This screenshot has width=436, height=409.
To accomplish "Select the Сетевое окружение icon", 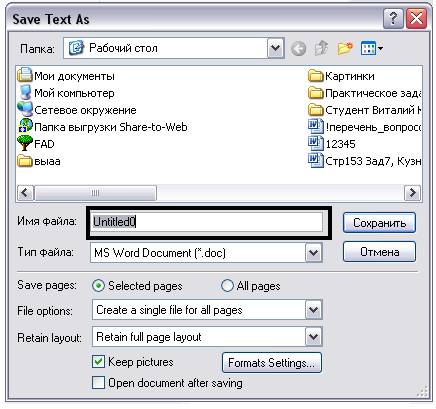I will point(25,109).
